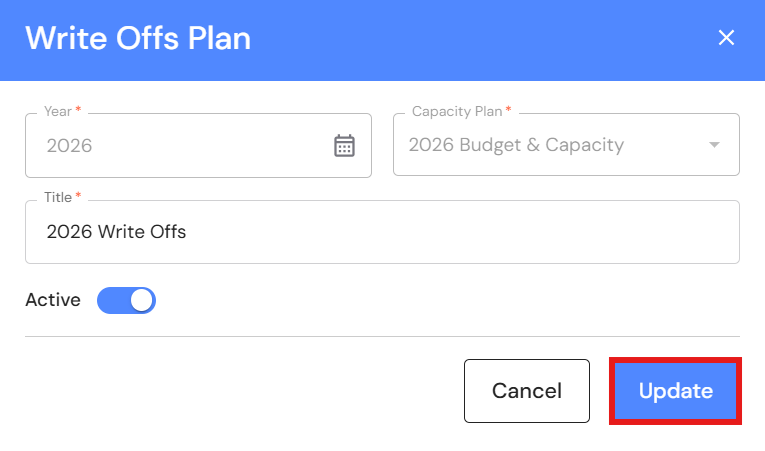Focus the Title field with 2026 Write Offs

tap(382, 232)
